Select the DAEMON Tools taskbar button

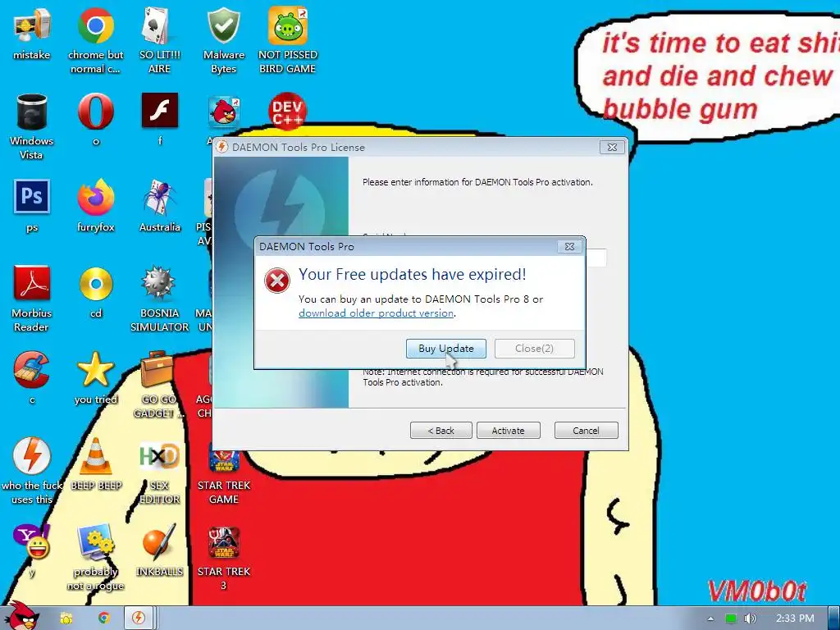tap(139, 618)
